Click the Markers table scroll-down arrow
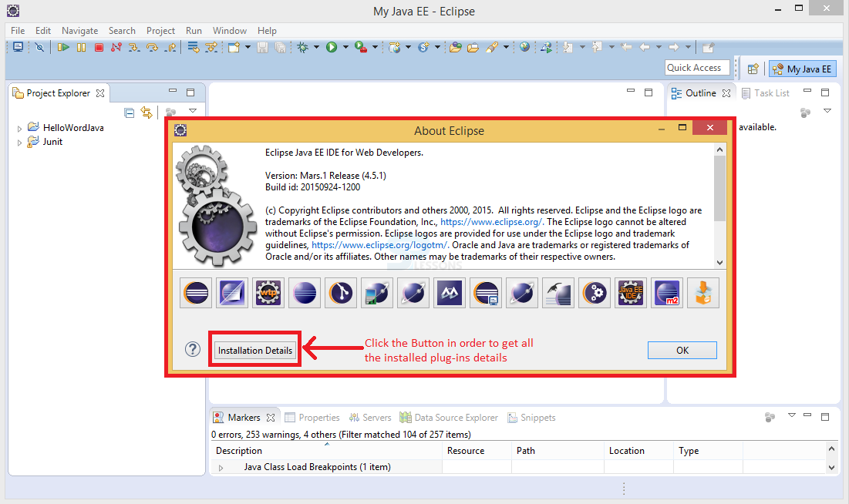The image size is (849, 504). tap(832, 468)
